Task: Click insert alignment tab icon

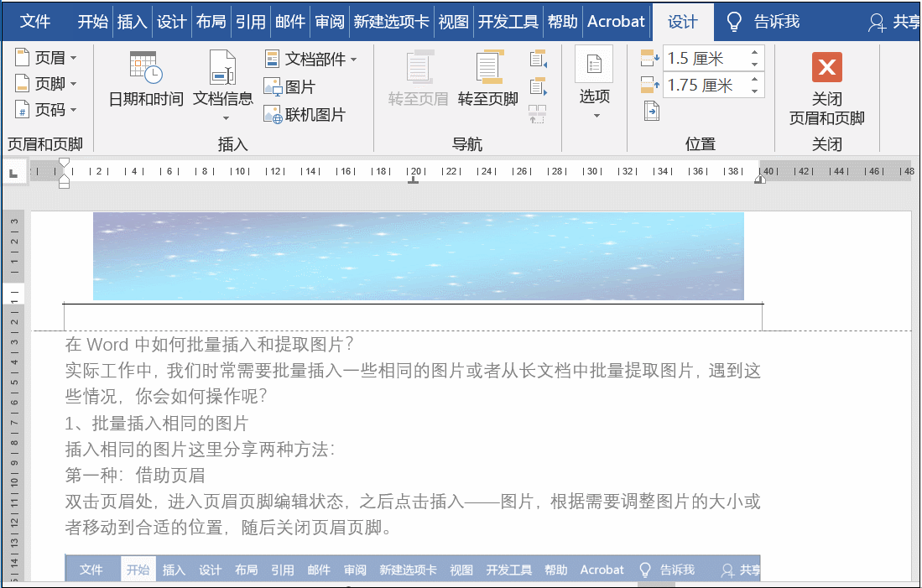Action: click(x=652, y=111)
